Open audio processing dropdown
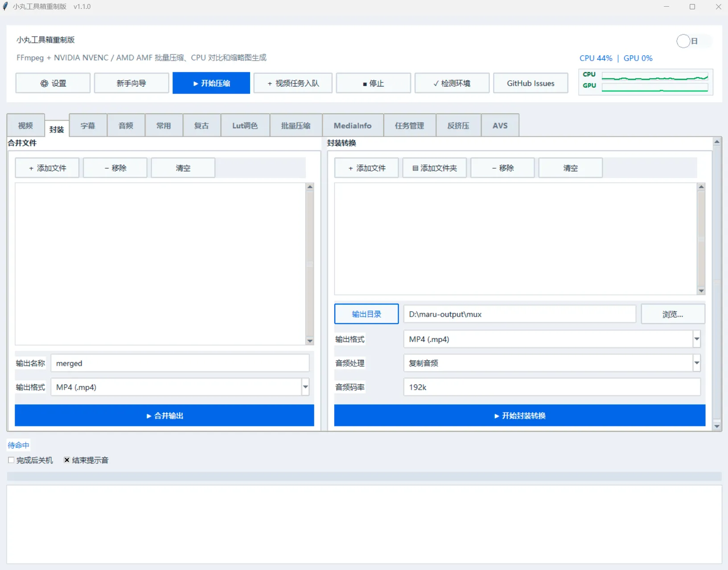This screenshot has height=570, width=728. 697,363
